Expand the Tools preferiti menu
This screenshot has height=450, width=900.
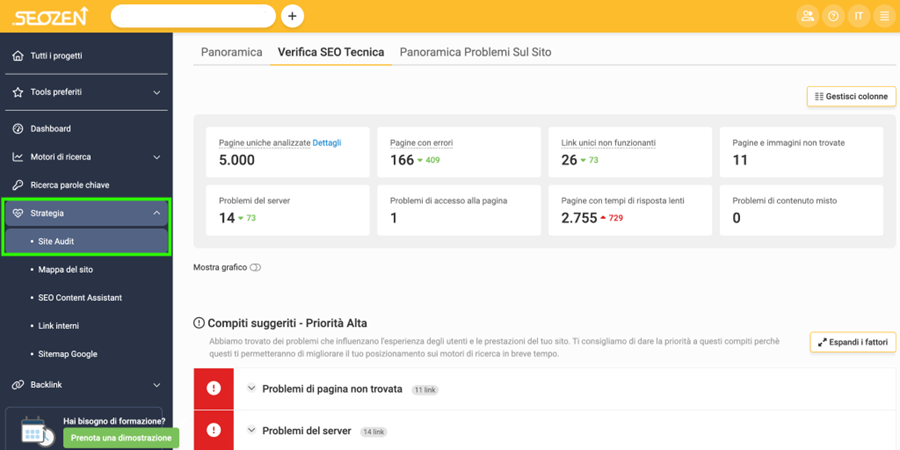(156, 93)
